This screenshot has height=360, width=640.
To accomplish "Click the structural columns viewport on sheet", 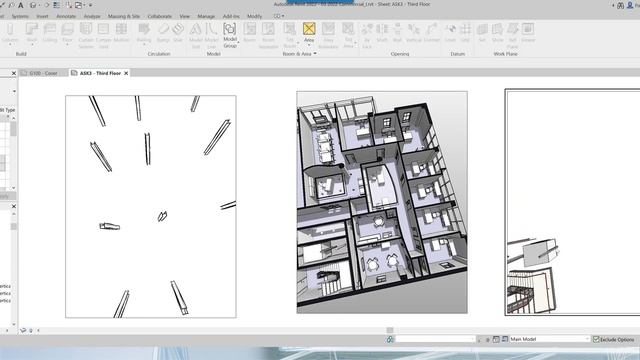I will (151, 207).
